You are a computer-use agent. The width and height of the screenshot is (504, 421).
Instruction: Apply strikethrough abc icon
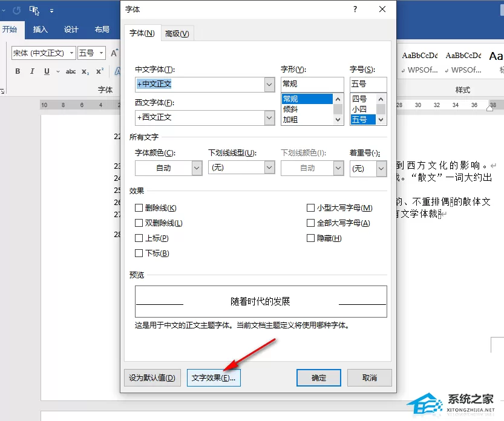(71, 71)
